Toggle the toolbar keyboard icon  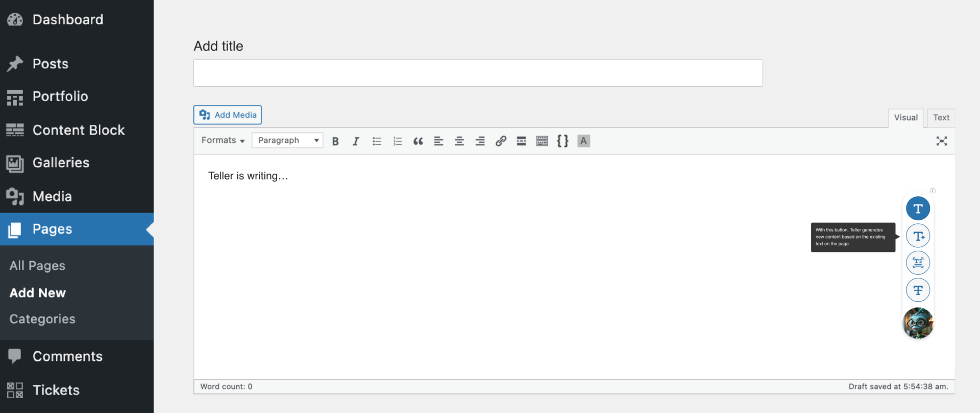tap(542, 141)
